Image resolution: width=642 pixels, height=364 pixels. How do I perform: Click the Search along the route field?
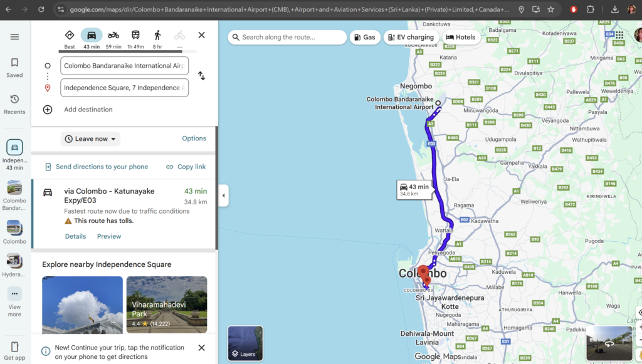tap(288, 38)
